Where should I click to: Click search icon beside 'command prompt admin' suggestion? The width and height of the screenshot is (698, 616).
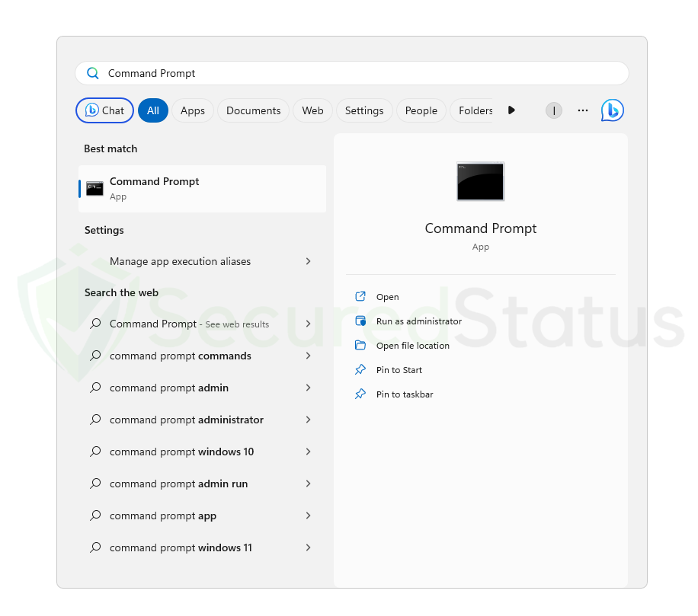click(x=95, y=388)
